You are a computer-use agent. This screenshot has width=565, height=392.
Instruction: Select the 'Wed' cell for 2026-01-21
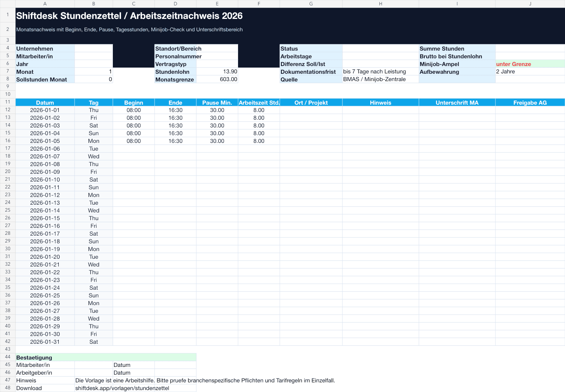[x=94, y=265]
